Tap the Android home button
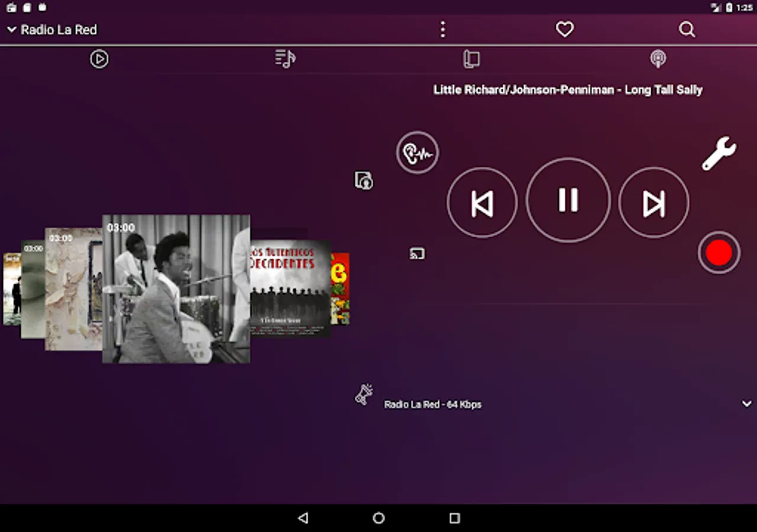The image size is (757, 532). pos(378,518)
